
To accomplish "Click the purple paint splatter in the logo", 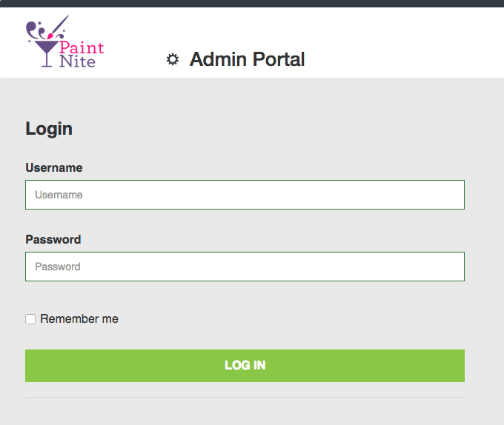I will coord(32,29).
